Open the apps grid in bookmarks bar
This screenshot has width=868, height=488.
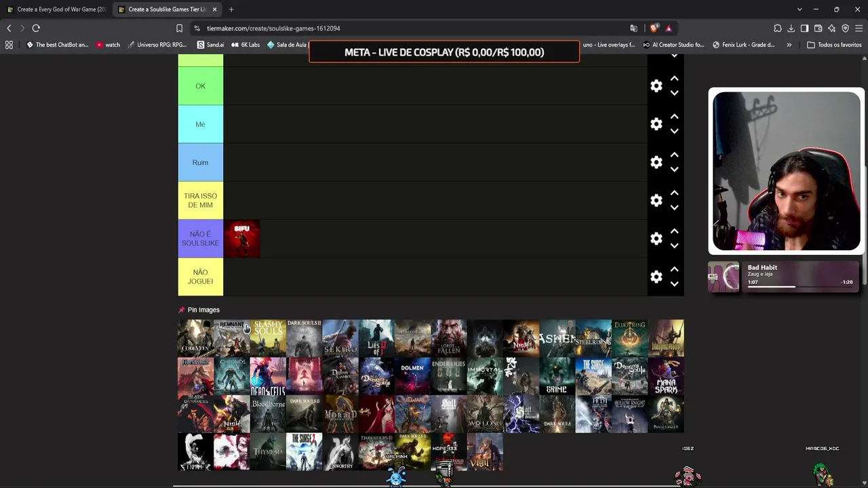(x=9, y=45)
